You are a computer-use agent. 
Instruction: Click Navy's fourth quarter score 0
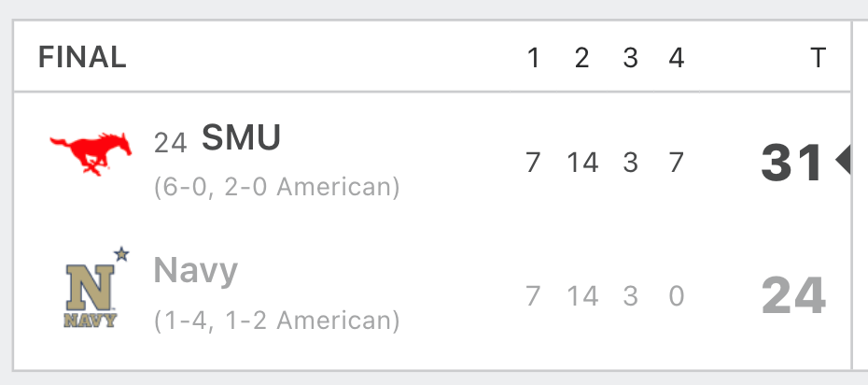[x=677, y=296]
